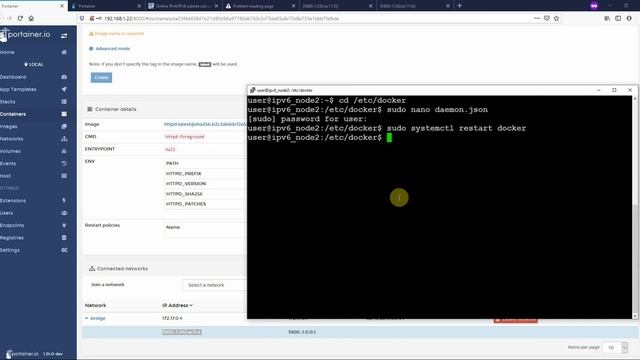The image size is (640, 360).
Task: Click the Connected networks section header
Action: coord(118,269)
